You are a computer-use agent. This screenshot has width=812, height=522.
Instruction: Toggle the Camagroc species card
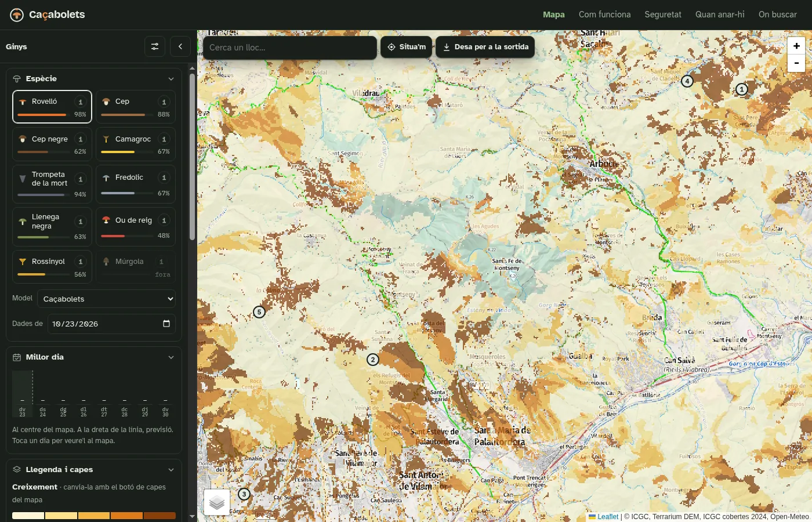(136, 144)
